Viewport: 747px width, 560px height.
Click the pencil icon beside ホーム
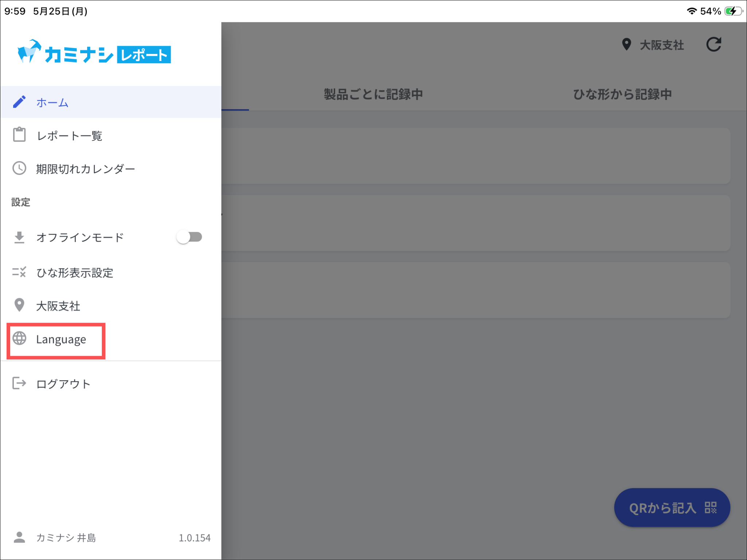point(19,102)
